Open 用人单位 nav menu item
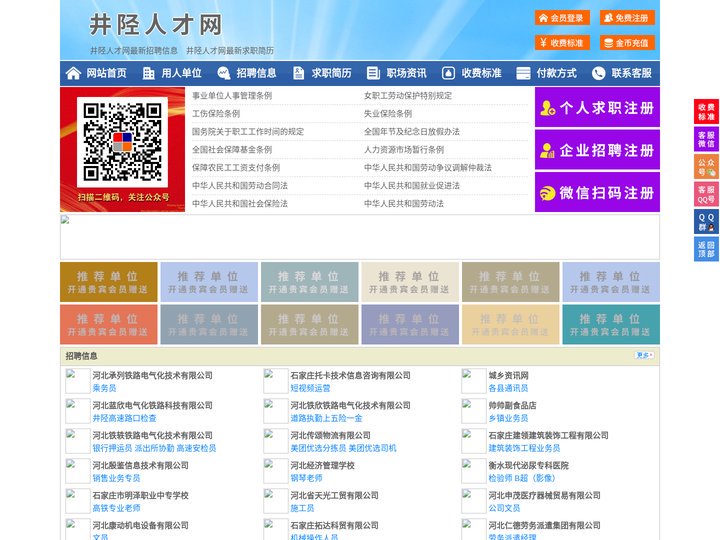Screen dimensions: 720x540 pyautogui.click(x=181, y=73)
